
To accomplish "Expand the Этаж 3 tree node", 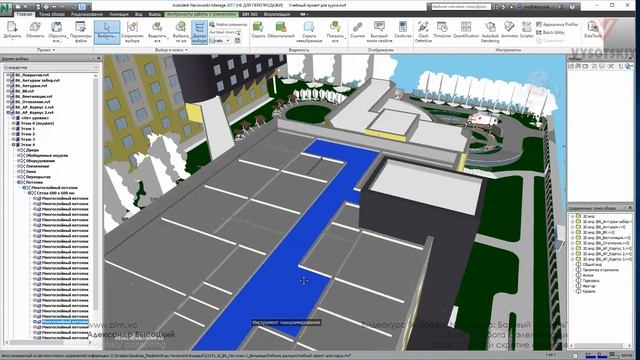I will 13,139.
